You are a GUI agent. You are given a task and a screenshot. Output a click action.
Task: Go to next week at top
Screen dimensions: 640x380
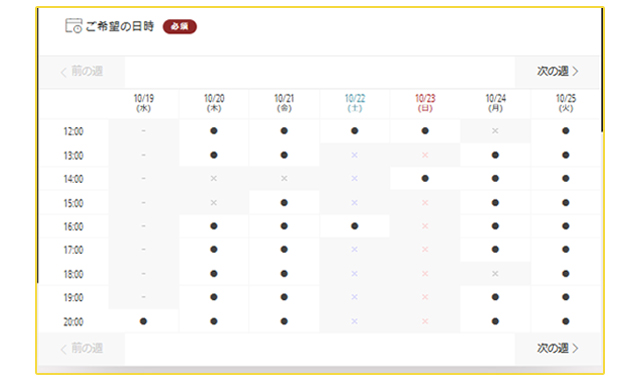click(557, 71)
